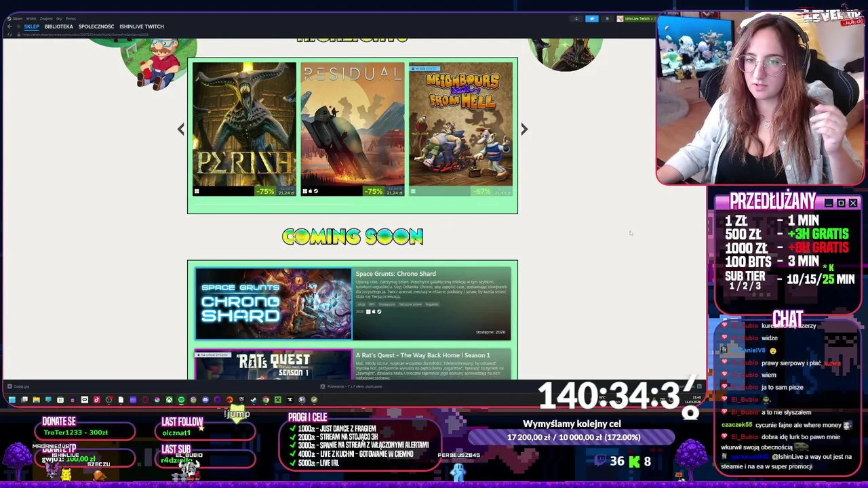Go forward with the Steam forward arrow
Screen dimensions: 868x488
18,26
